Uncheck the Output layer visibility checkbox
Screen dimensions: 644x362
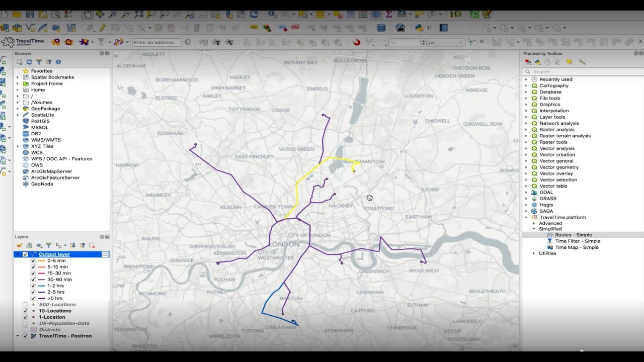coord(25,254)
